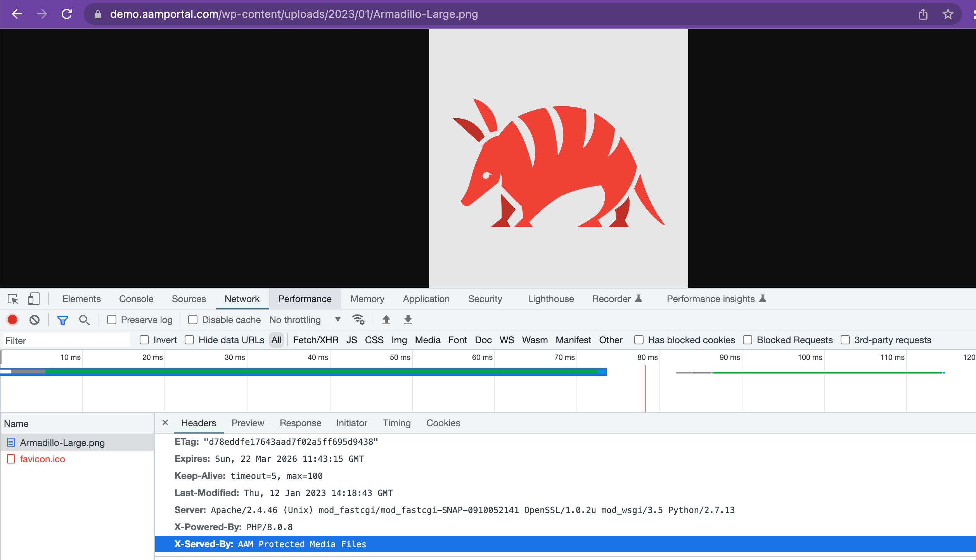The image size is (976, 560).
Task: Check Disable cache option
Action: pyautogui.click(x=193, y=320)
